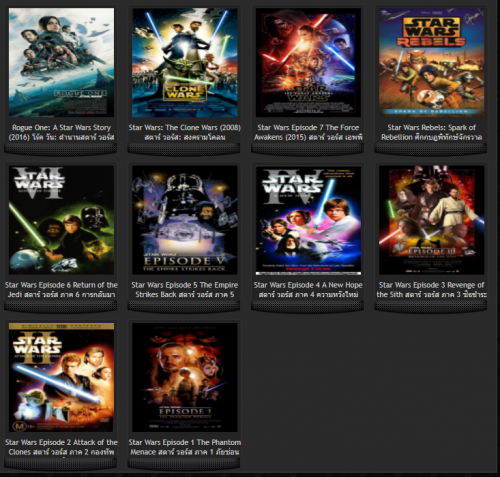Open The Phantom Menace poster thumbnail
The image size is (500, 477).
(x=185, y=377)
